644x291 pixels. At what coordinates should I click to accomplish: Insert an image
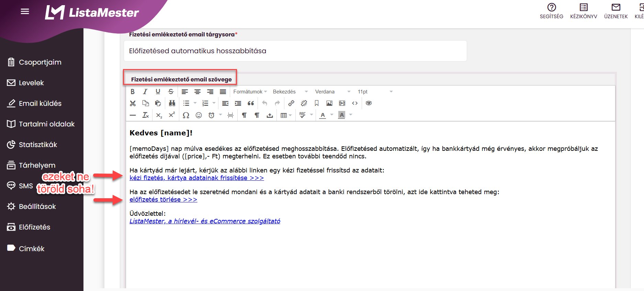[x=329, y=103]
